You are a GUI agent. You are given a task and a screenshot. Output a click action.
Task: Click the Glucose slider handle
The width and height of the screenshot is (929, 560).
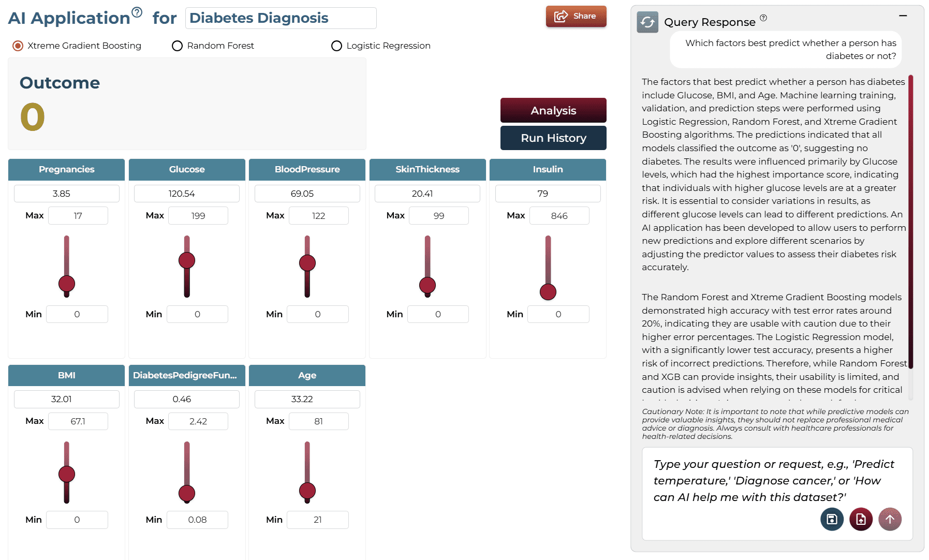(x=187, y=260)
